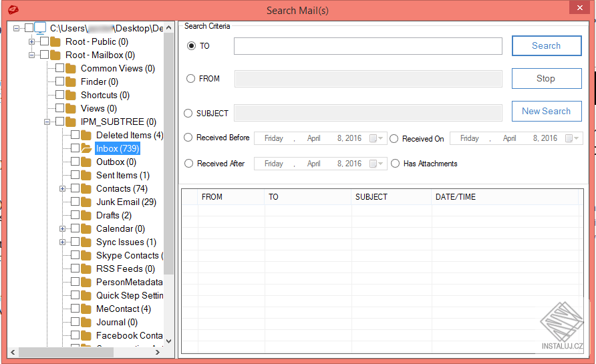Select the Skype Contacts folder
The image size is (596, 364).
(x=129, y=255)
